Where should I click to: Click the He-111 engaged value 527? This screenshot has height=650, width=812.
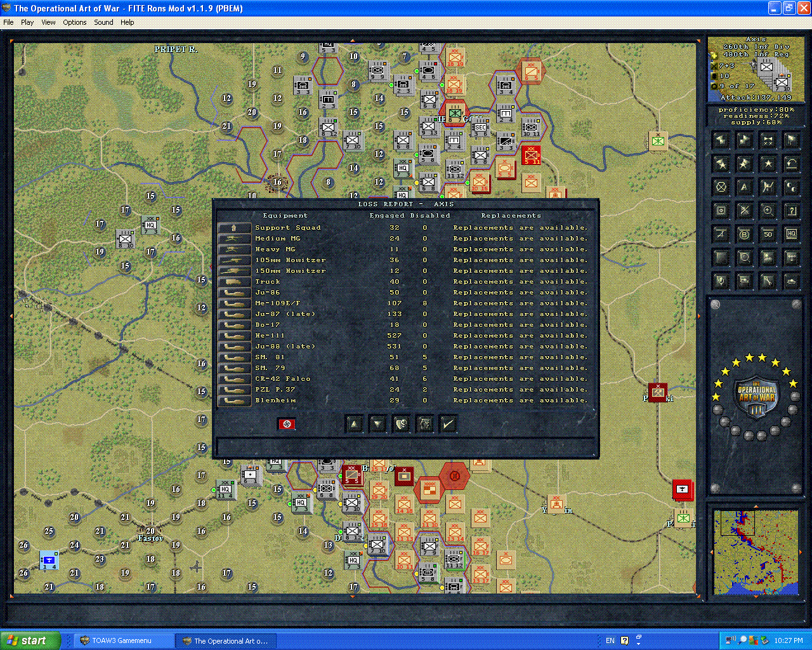394,335
